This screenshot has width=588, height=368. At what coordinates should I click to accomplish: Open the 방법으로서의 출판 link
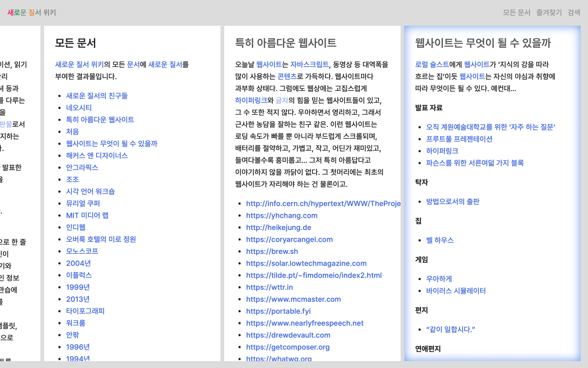tap(452, 201)
